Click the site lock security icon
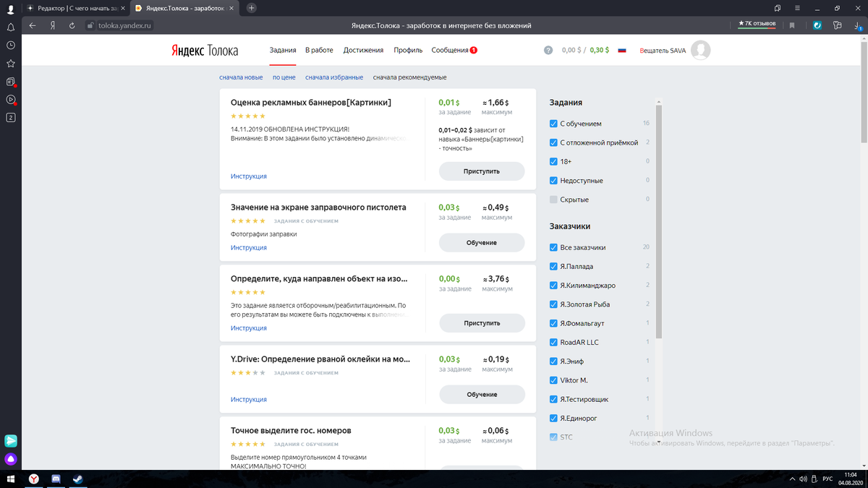Screen dimensions: 868x488 90,25
